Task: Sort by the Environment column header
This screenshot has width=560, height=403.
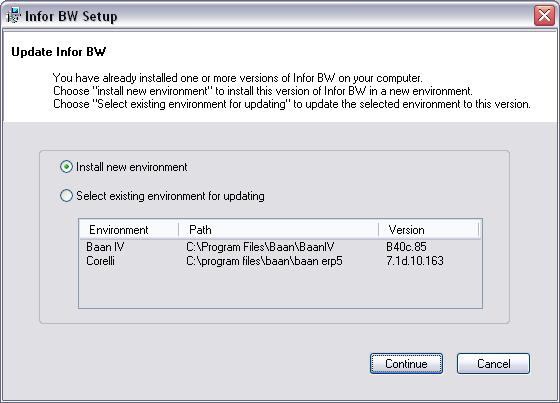Action: click(x=129, y=230)
